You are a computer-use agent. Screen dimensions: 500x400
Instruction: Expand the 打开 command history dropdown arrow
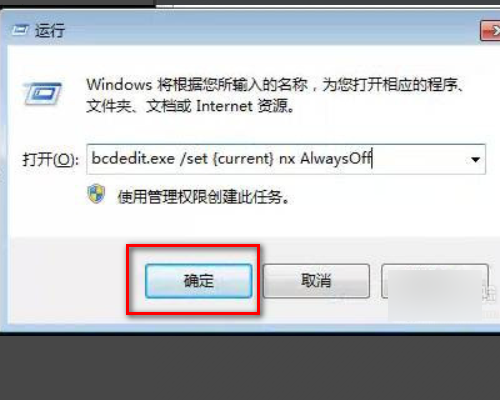pyautogui.click(x=475, y=160)
